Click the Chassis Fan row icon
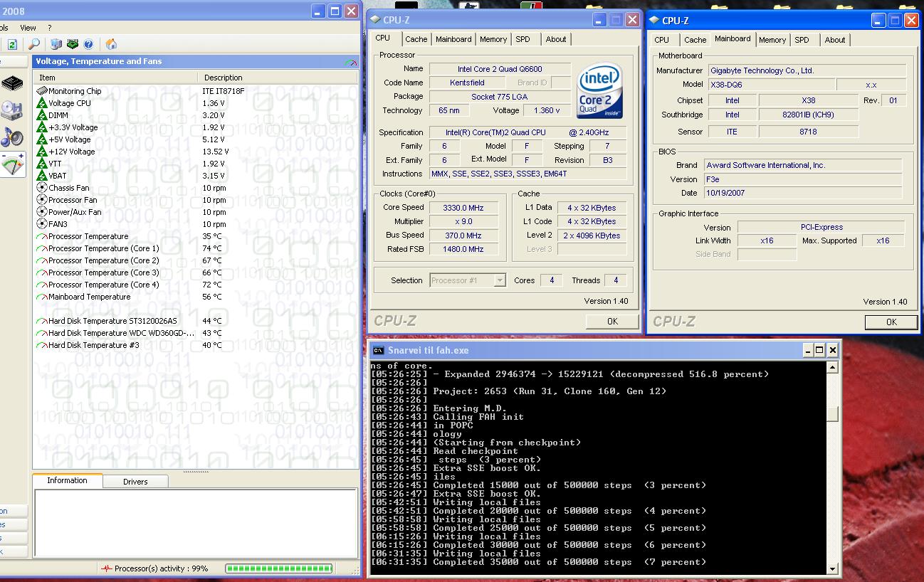This screenshot has height=582, width=924. tap(42, 188)
